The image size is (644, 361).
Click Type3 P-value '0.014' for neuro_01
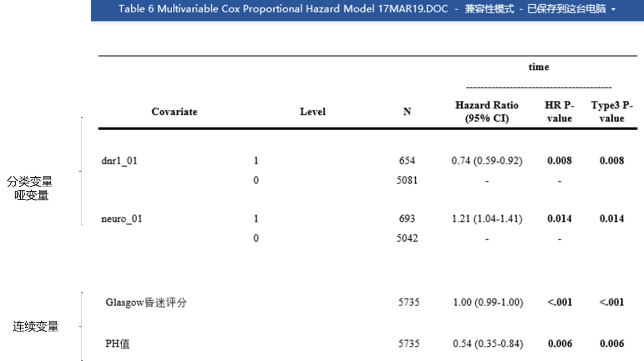tap(612, 219)
